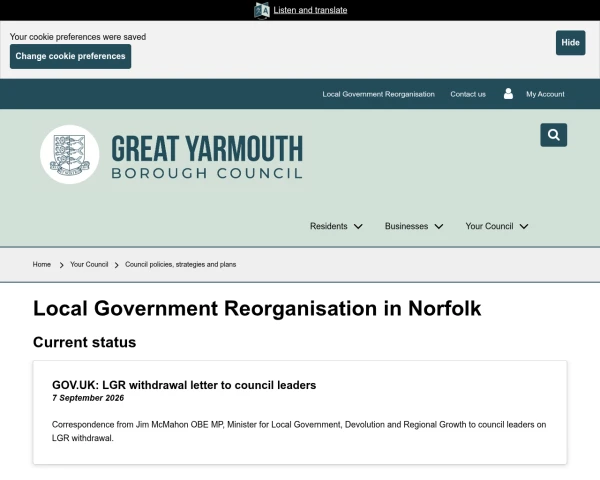The image size is (600, 480).
Task: Click Change cookie preferences button
Action: pyautogui.click(x=70, y=56)
